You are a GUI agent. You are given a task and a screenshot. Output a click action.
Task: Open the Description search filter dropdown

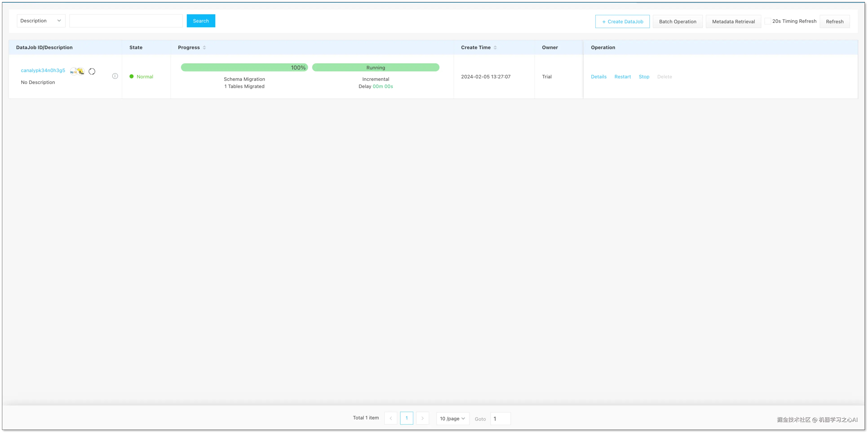pos(41,21)
